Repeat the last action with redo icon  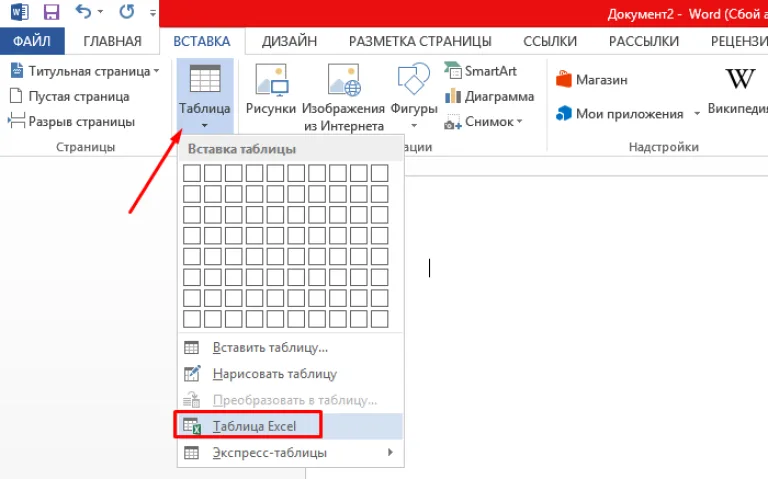(x=126, y=11)
